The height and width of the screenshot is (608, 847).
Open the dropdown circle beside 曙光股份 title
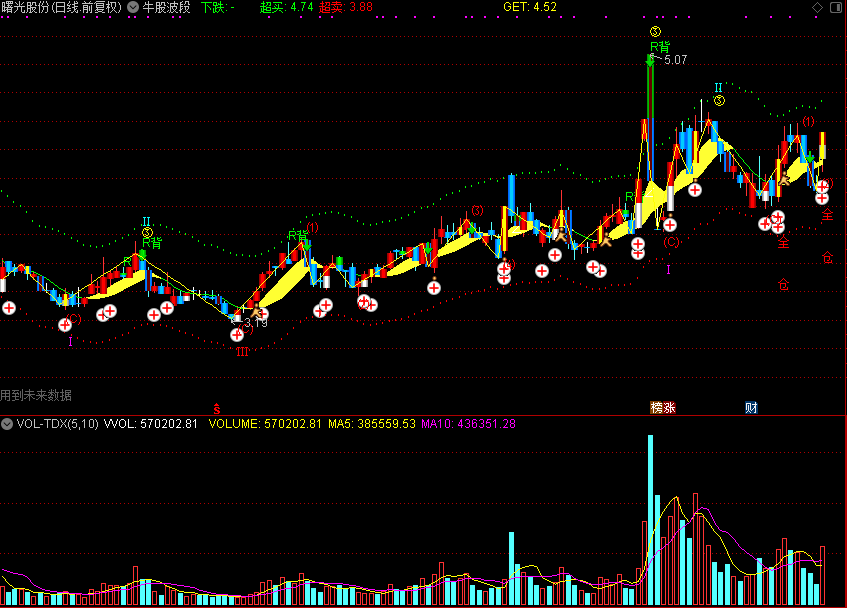click(x=133, y=7)
